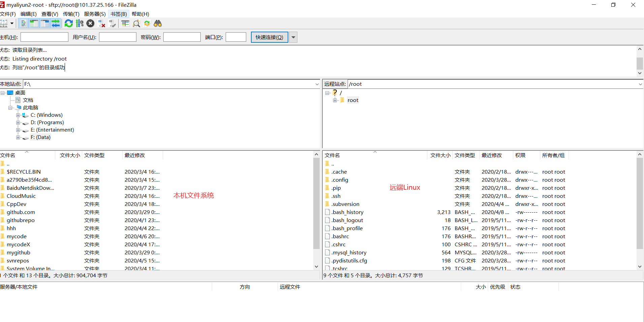This screenshot has height=322, width=644.
Task: Expand the remote root folder node
Action: tap(335, 100)
